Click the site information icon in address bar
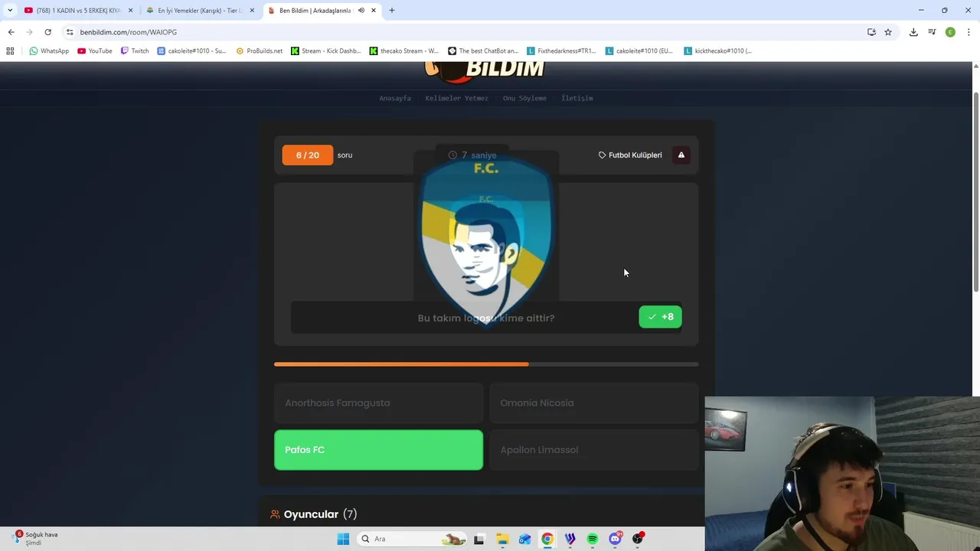This screenshot has width=980, height=551. click(x=70, y=32)
